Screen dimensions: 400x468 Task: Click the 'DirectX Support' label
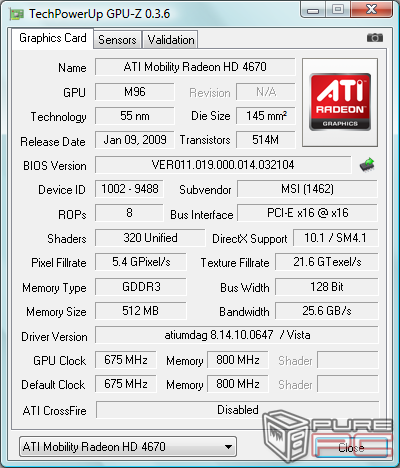click(250, 239)
